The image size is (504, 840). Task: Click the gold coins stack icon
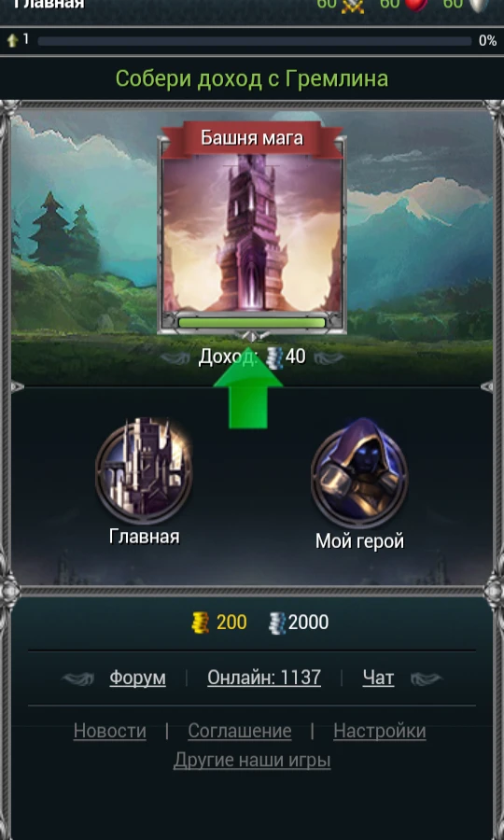(201, 623)
